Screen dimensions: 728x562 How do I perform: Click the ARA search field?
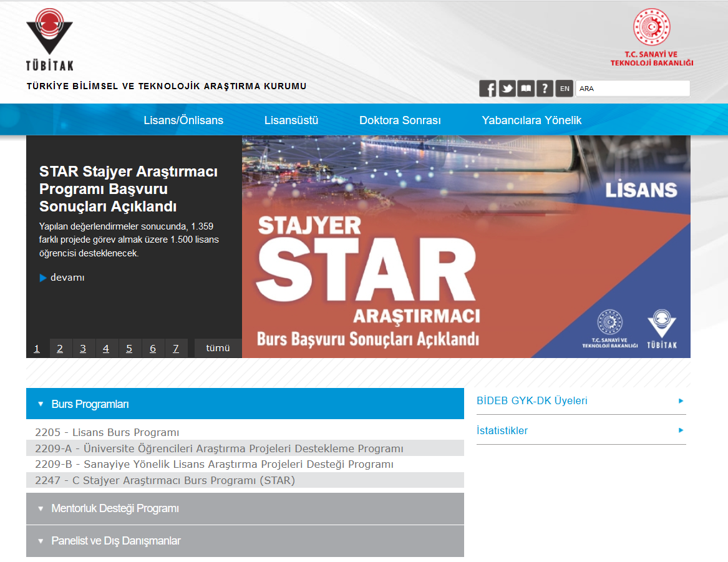633,89
